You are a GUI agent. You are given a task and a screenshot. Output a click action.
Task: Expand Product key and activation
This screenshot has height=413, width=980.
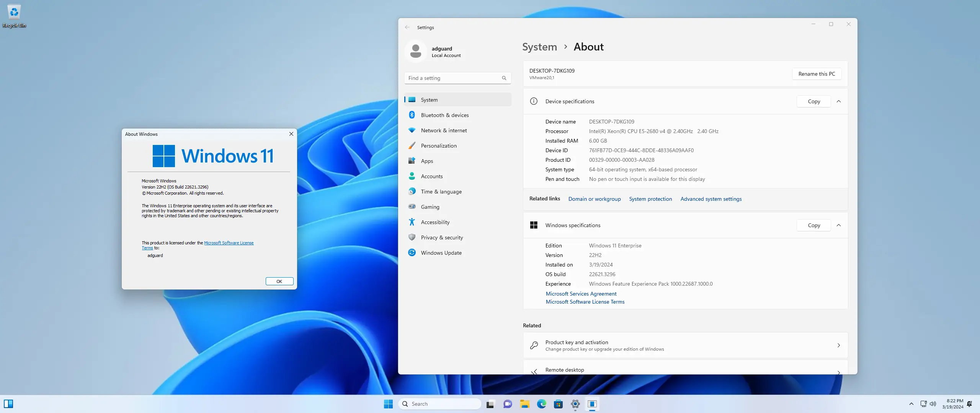(839, 345)
